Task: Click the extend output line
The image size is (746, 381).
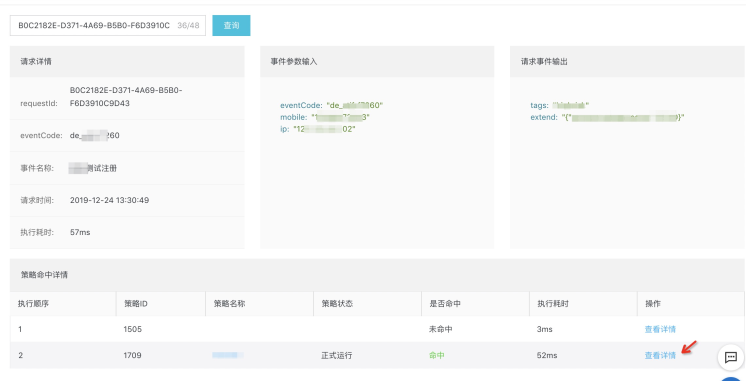Action: (x=608, y=117)
